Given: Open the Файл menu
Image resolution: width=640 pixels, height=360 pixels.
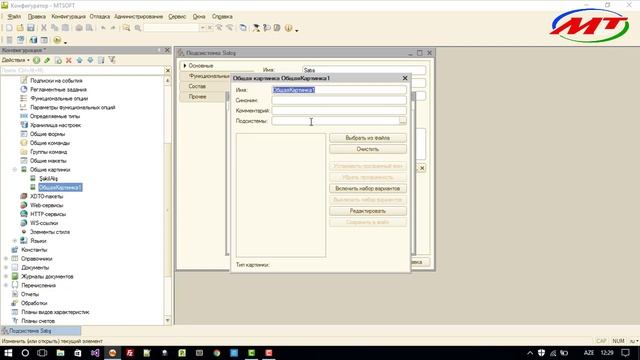Looking at the screenshot, I should [14, 17].
